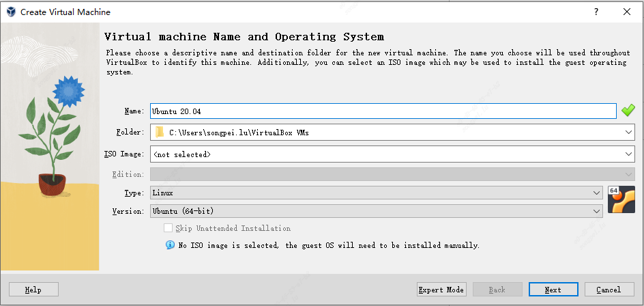
Task: Click the yellow folder icon in Folder field
Action: pos(160,133)
